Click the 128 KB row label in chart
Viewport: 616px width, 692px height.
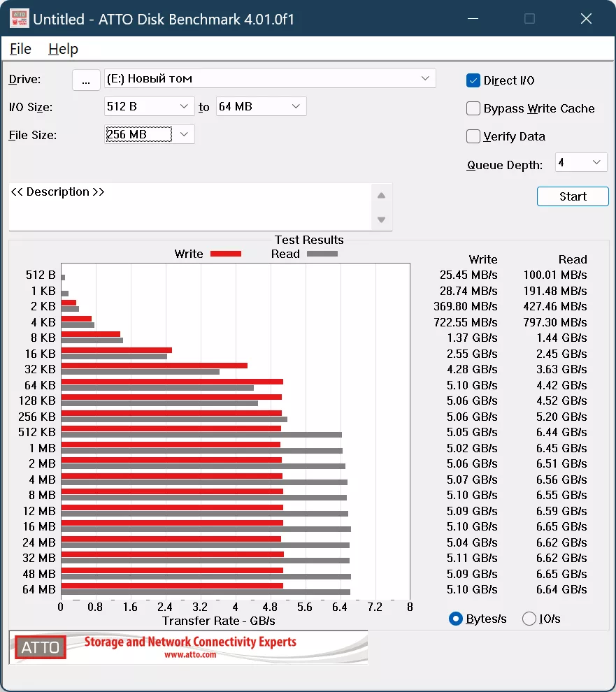(x=37, y=401)
